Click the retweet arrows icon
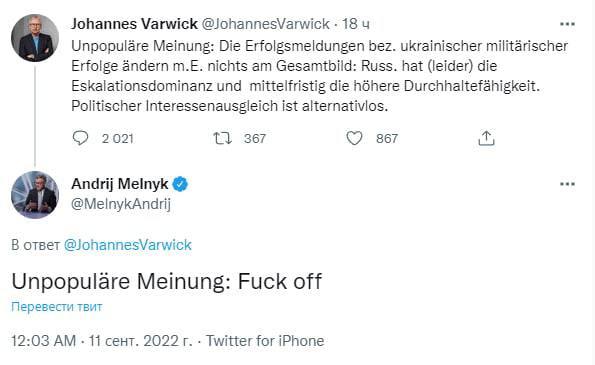 tap(222, 138)
